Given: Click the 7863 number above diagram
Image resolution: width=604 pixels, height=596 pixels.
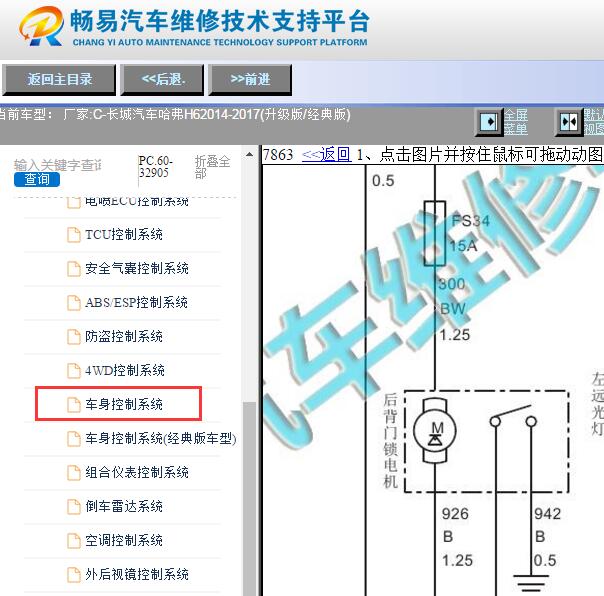Looking at the screenshot, I should tap(278, 155).
